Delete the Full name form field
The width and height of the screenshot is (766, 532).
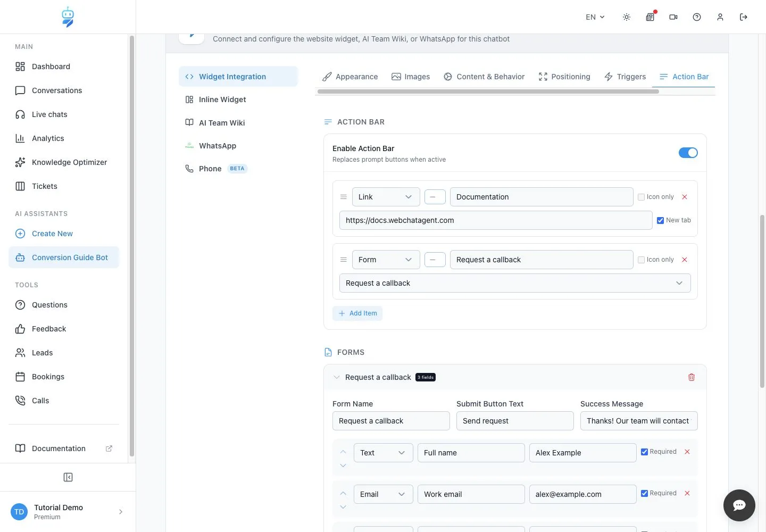[x=687, y=452]
